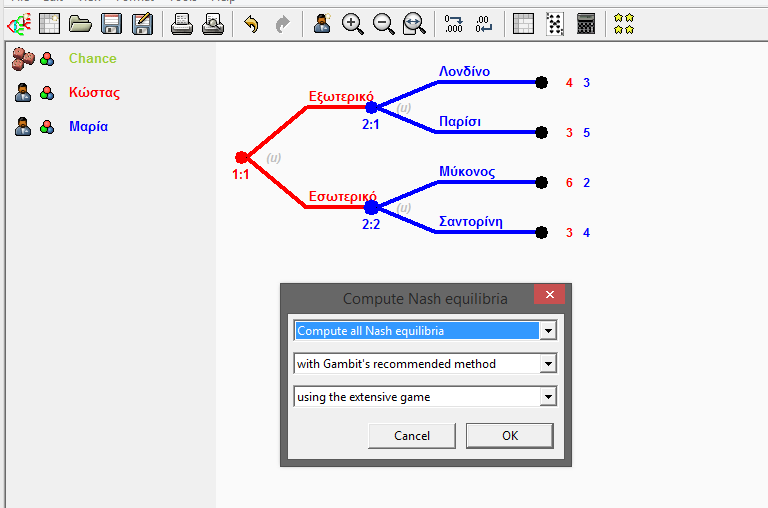Image resolution: width=768 pixels, height=508 pixels.
Task: Click the Παρίσι action label
Action: tap(460, 121)
